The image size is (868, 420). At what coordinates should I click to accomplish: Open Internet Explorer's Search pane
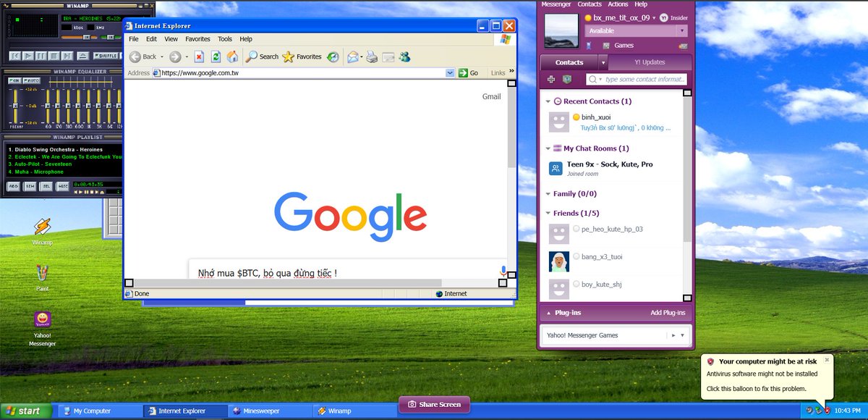[263, 56]
